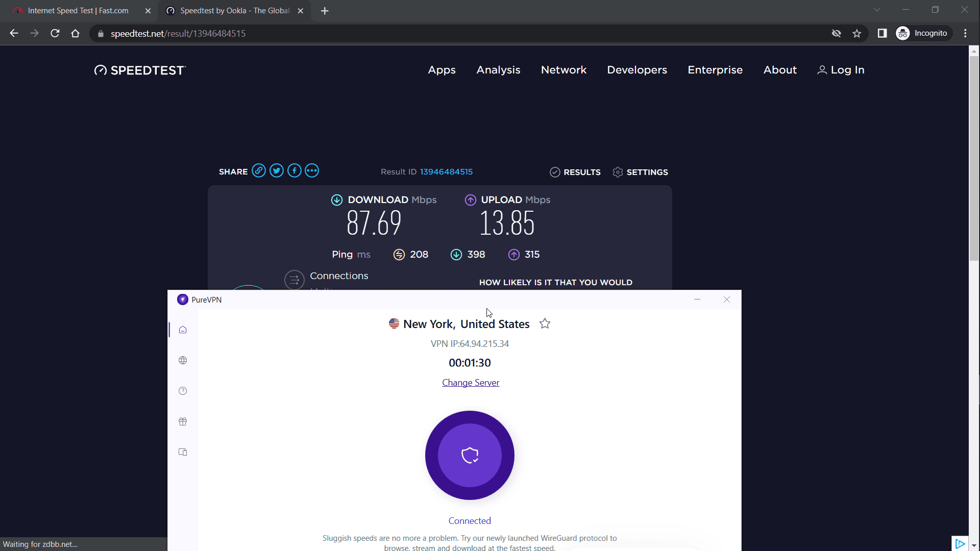Toggle the browser side panel icon
Screen dimensions: 980x551
click(882, 33)
